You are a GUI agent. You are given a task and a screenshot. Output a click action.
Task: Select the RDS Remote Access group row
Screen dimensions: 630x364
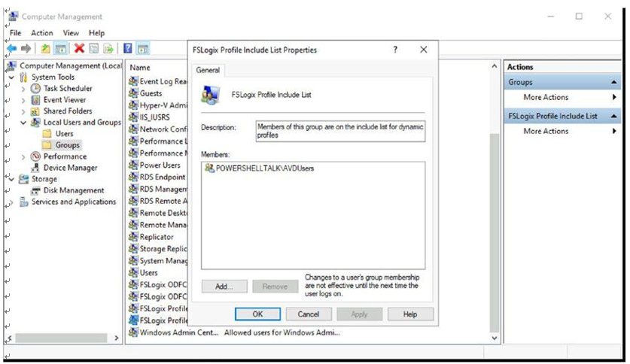tap(157, 201)
